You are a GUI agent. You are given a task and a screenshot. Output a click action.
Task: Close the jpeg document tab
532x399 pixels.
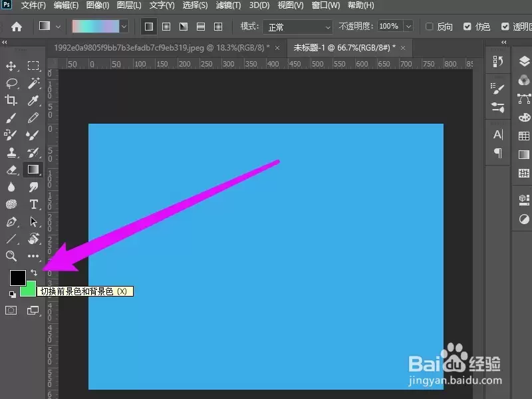pos(277,48)
